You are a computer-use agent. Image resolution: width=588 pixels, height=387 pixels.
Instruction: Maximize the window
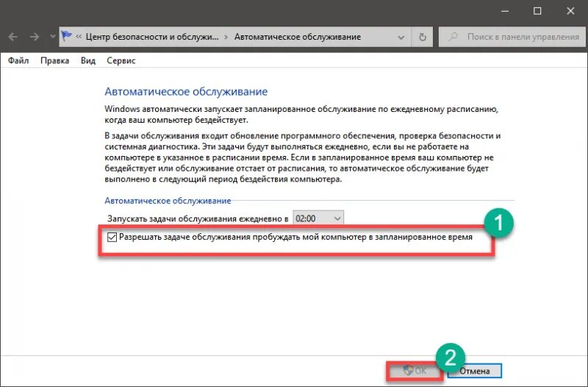click(537, 11)
